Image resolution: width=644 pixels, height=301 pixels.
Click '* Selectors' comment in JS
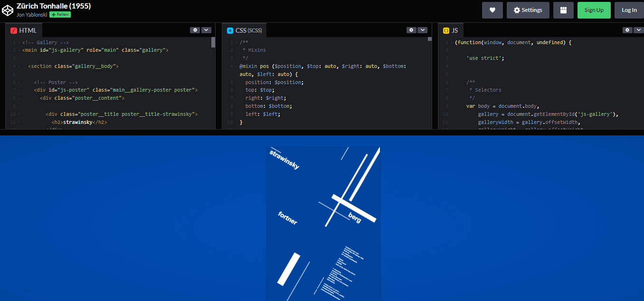(485, 90)
